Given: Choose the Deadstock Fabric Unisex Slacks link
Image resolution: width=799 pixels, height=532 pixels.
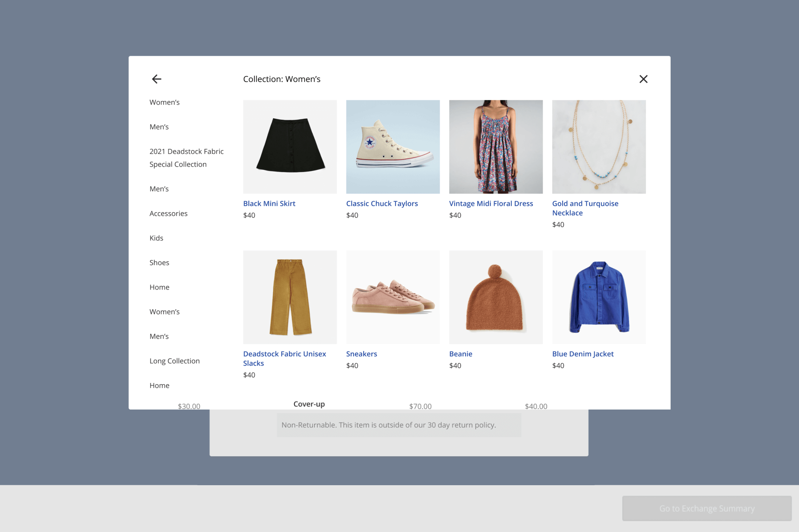Looking at the screenshot, I should click(284, 358).
